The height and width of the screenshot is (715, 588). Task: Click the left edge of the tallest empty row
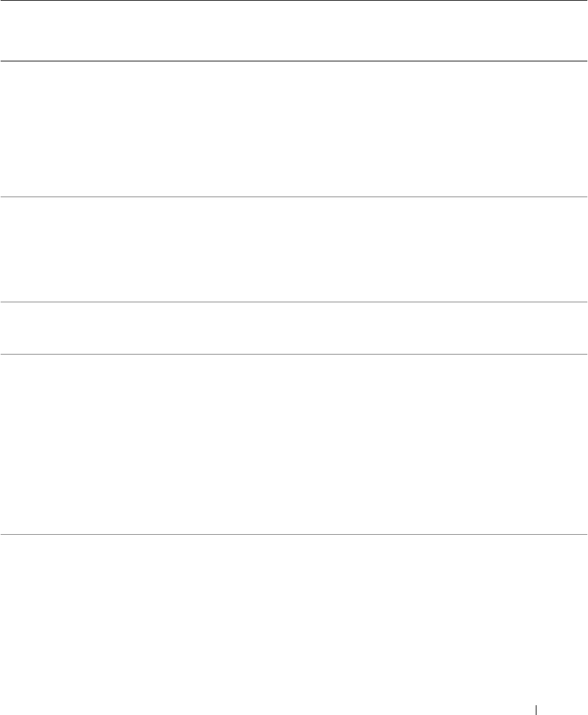pos(4,445)
